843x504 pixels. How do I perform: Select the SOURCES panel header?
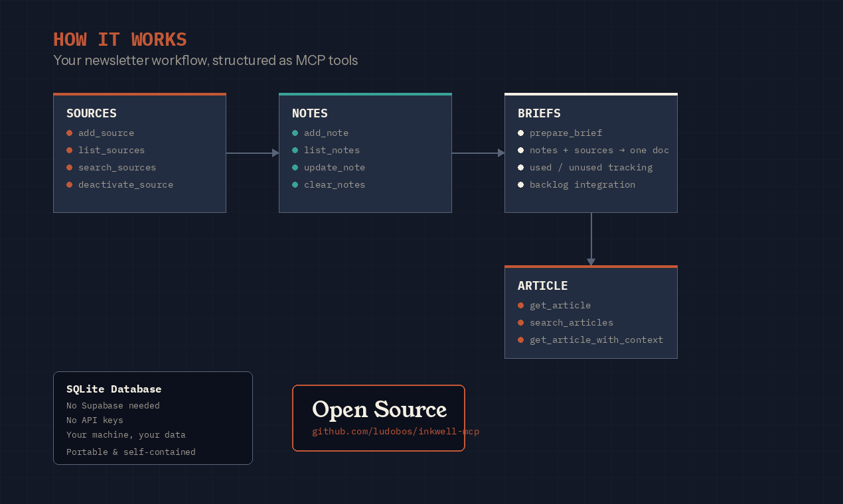tap(91, 113)
